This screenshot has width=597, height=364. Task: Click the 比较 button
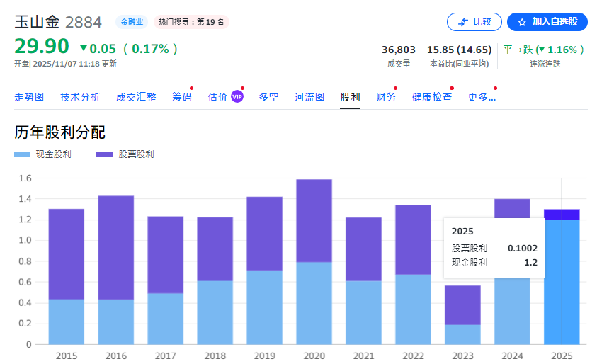point(474,22)
